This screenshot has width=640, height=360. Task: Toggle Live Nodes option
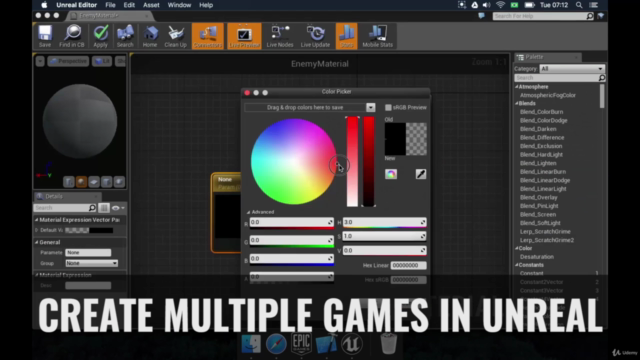pos(280,36)
